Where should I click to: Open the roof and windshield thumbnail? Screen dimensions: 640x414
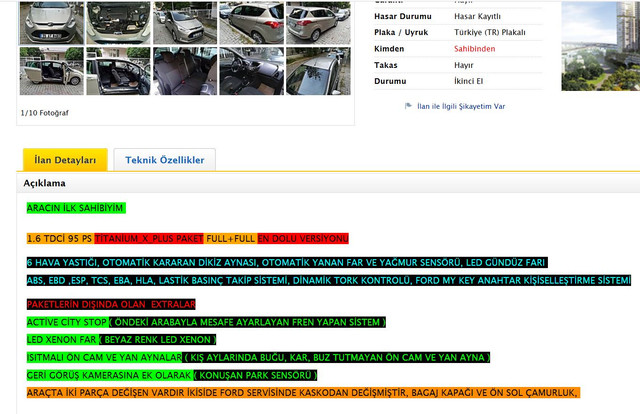(318, 71)
